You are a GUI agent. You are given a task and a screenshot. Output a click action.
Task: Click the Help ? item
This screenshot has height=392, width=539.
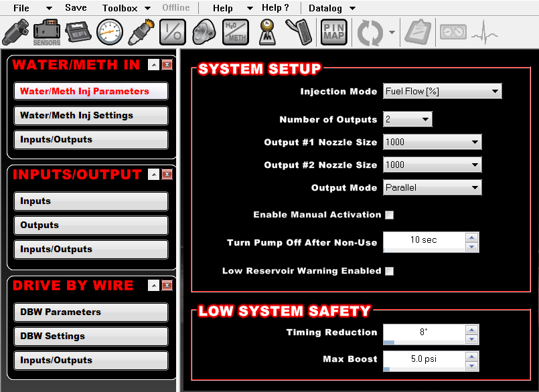click(x=275, y=8)
